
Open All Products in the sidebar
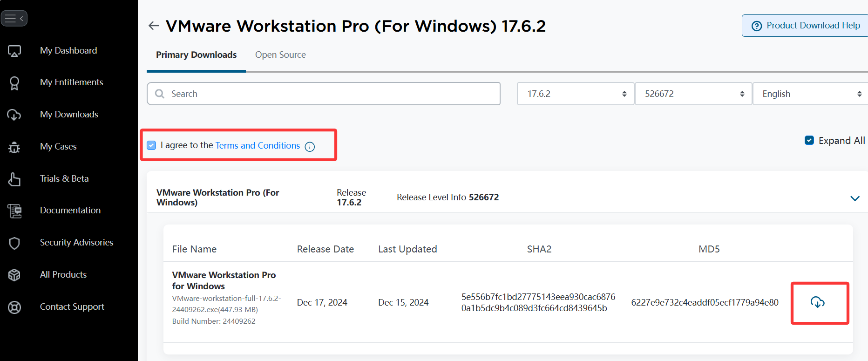(x=63, y=274)
